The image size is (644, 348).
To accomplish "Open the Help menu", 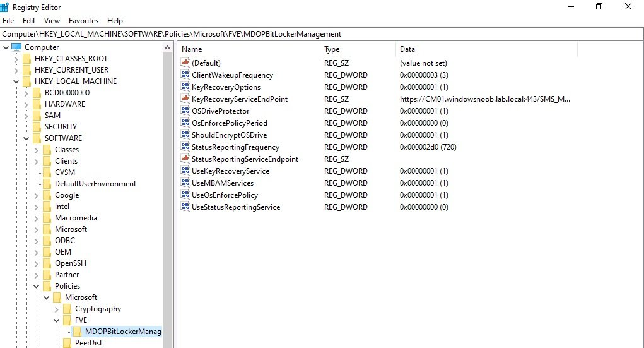I will tap(115, 21).
